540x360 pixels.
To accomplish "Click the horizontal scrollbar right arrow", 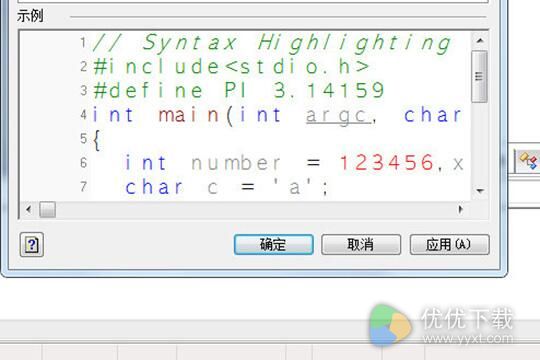I will 460,209.
